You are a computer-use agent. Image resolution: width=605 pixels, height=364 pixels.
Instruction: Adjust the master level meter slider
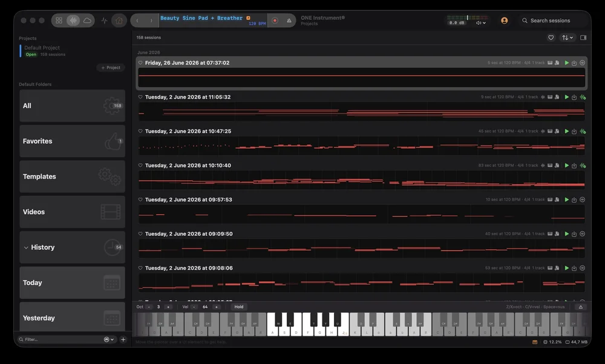(x=467, y=18)
